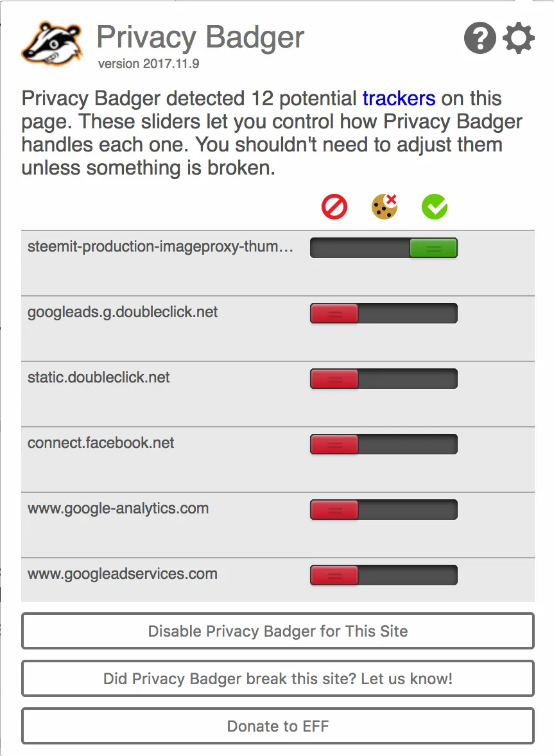Toggle the connect.facebook.net blocking slider
554x756 pixels.
[384, 445]
